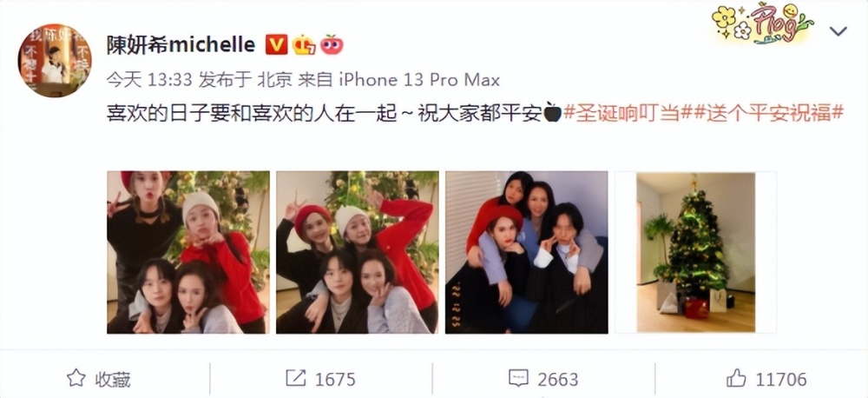Viewport: 868px width, 398px height.
Task: Click the red apple badge icon
Action: [332, 44]
